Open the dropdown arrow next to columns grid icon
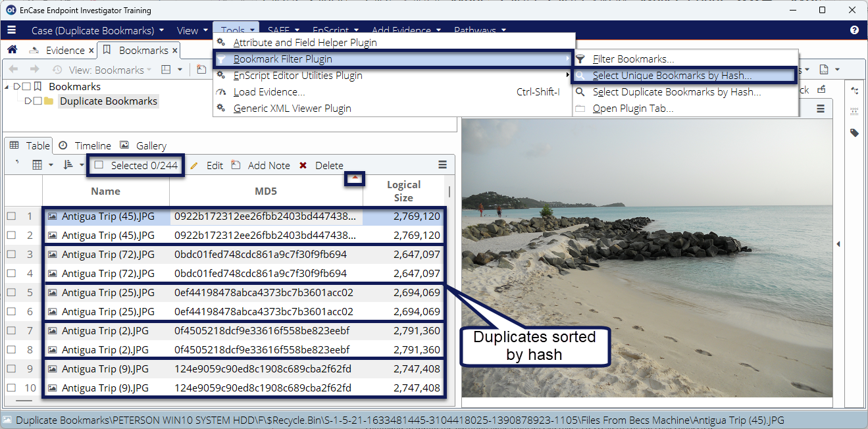 coord(51,165)
